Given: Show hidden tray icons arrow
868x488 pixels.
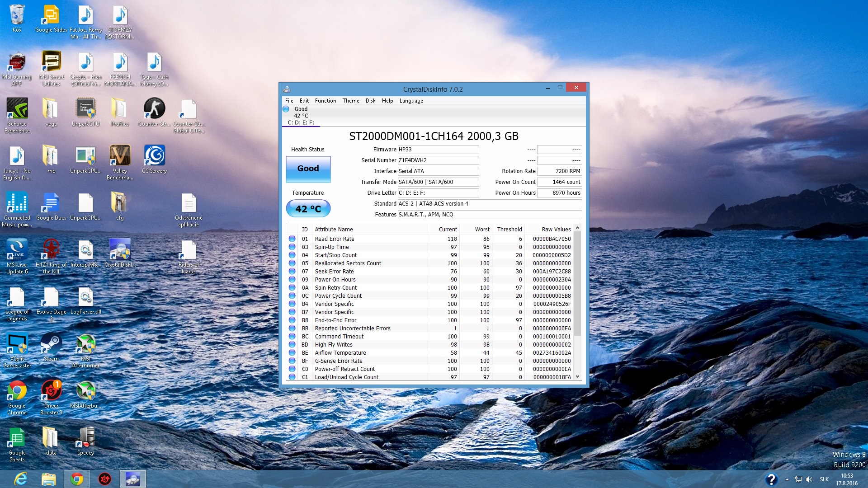Looking at the screenshot, I should pos(787,479).
